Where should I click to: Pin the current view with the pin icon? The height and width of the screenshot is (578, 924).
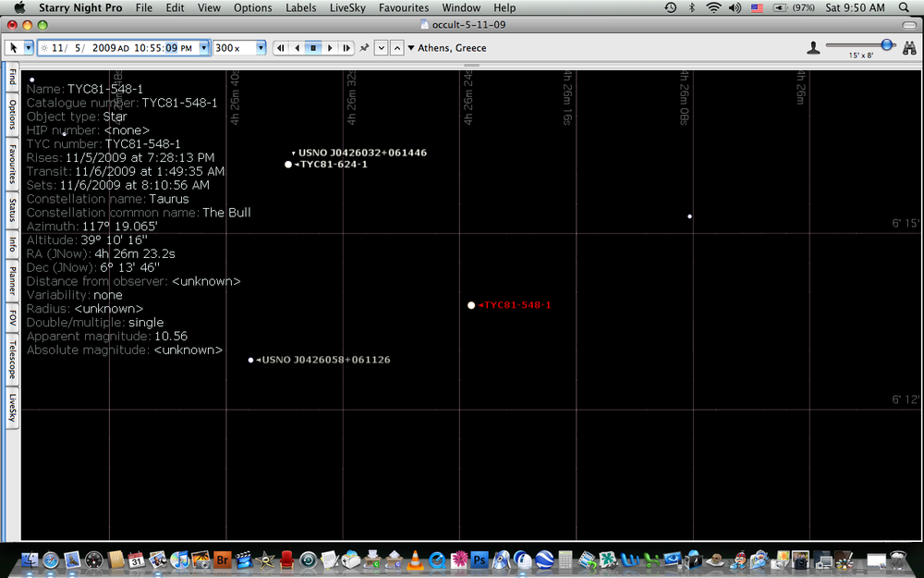coord(364,47)
